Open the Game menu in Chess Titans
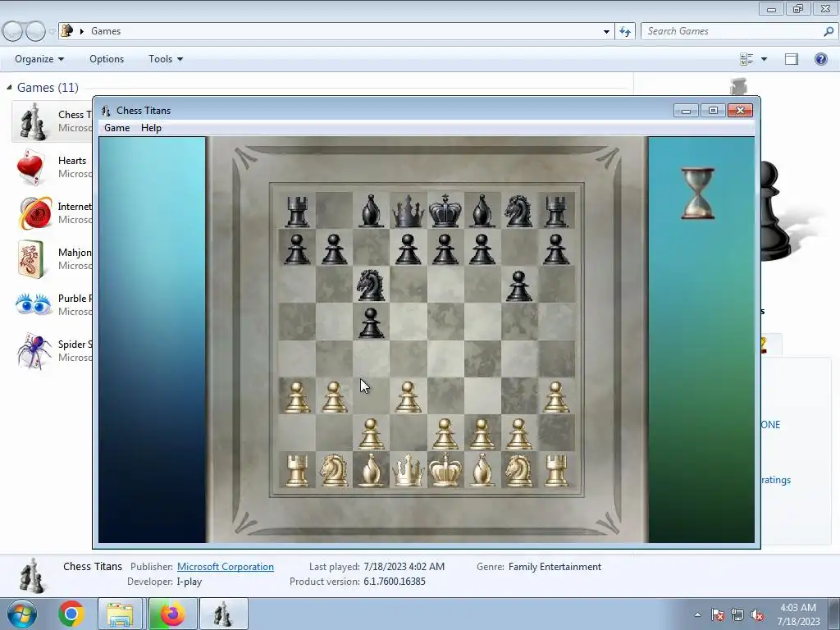The image size is (840, 630). click(116, 128)
